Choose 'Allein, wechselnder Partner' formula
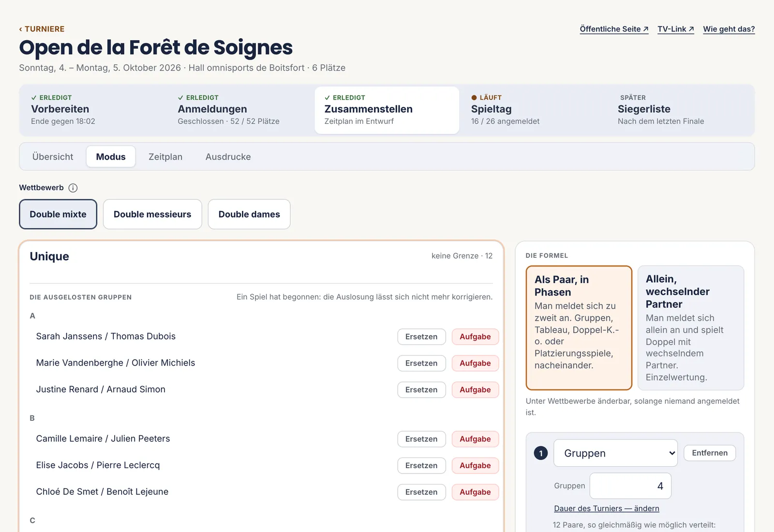 (691, 328)
